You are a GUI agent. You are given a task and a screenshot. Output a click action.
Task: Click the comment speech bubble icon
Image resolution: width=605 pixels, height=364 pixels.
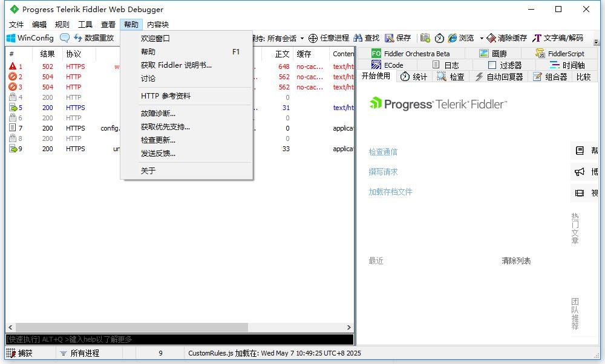[x=65, y=37]
